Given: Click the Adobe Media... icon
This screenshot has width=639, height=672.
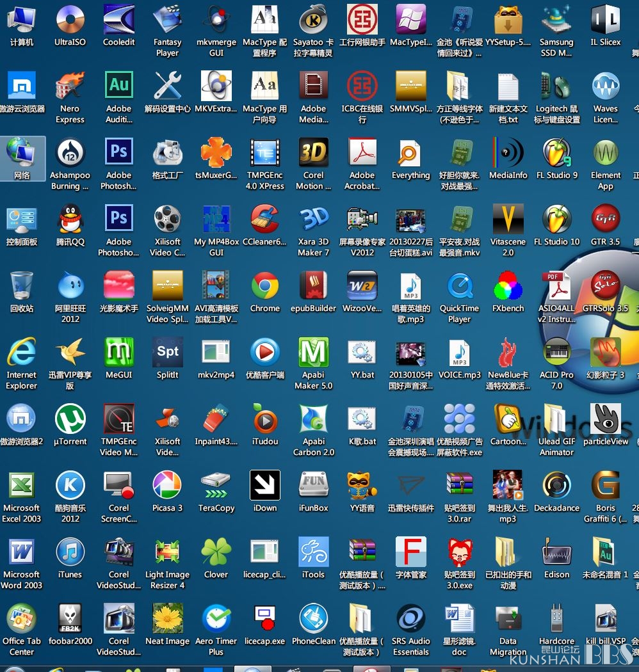Looking at the screenshot, I should coord(314,86).
